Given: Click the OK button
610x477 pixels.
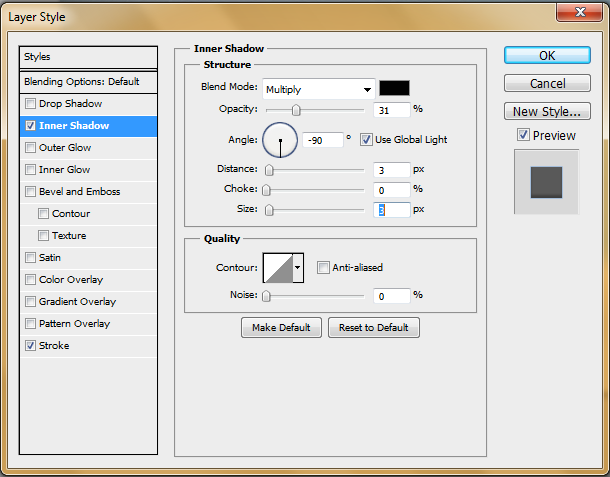Looking at the screenshot, I should click(548, 55).
